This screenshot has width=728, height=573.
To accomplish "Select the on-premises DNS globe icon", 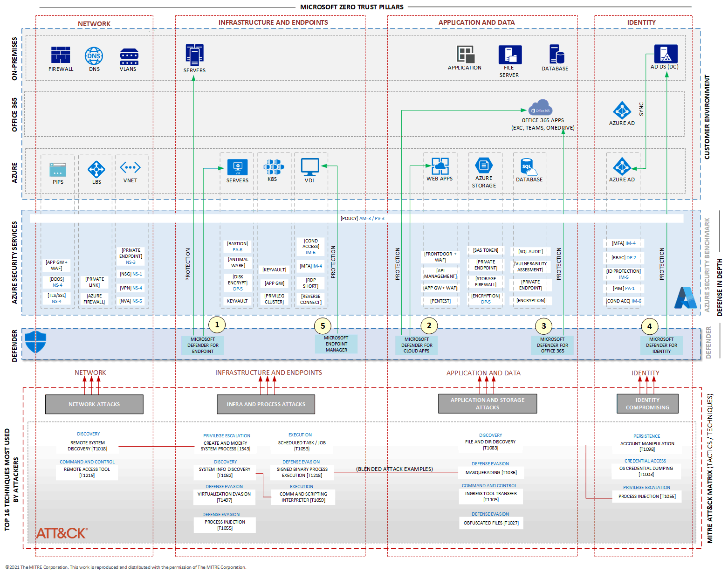I will pos(94,56).
